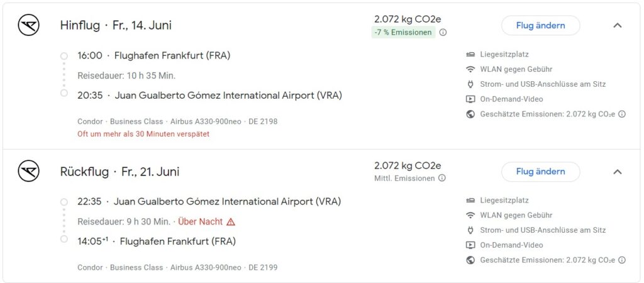Click the globe emissions icon on Rückflug

pyautogui.click(x=470, y=260)
